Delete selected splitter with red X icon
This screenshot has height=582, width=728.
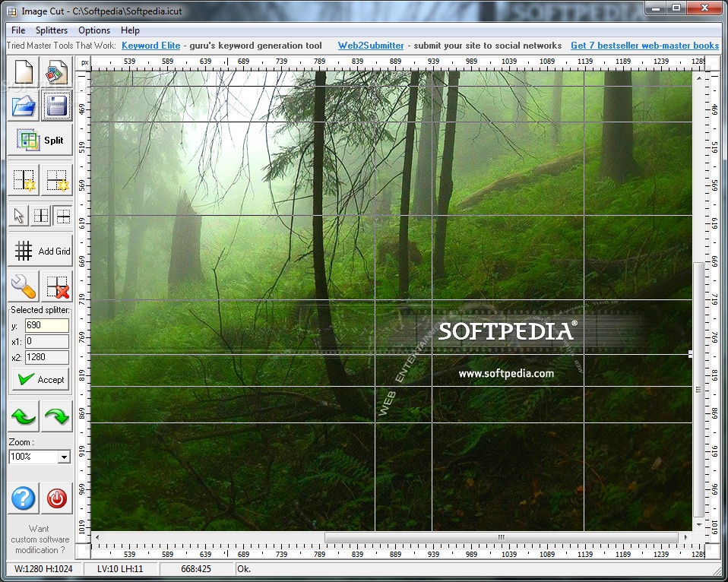57,286
